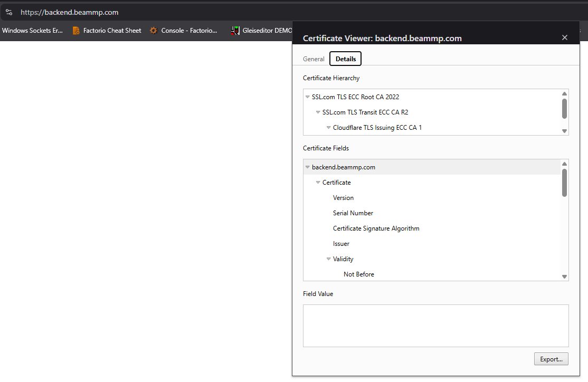The height and width of the screenshot is (382, 588).
Task: Click Certificate Fields scroll up arrow
Action: coord(564,164)
